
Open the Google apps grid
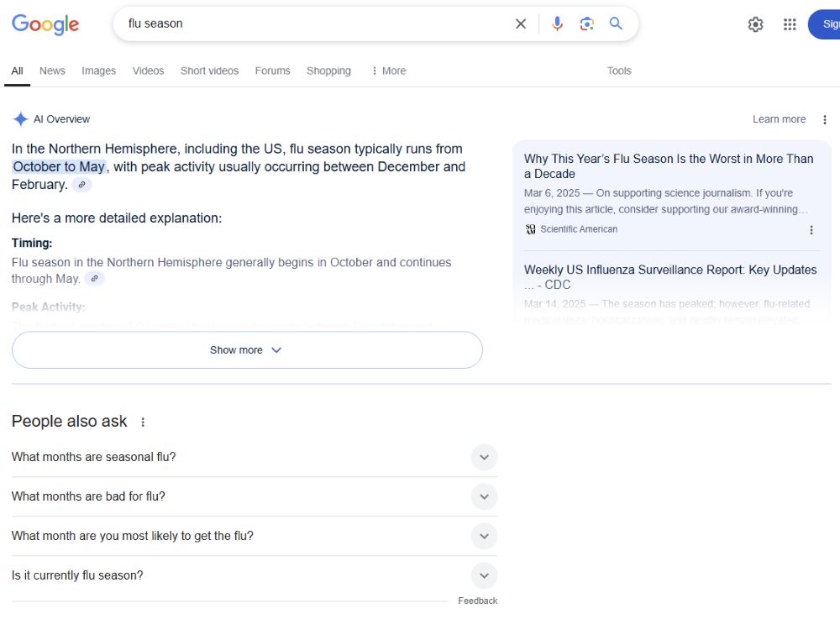(x=790, y=24)
